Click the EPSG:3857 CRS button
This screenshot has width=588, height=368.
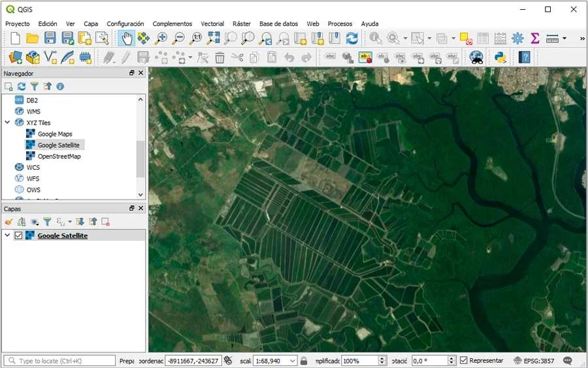535,360
